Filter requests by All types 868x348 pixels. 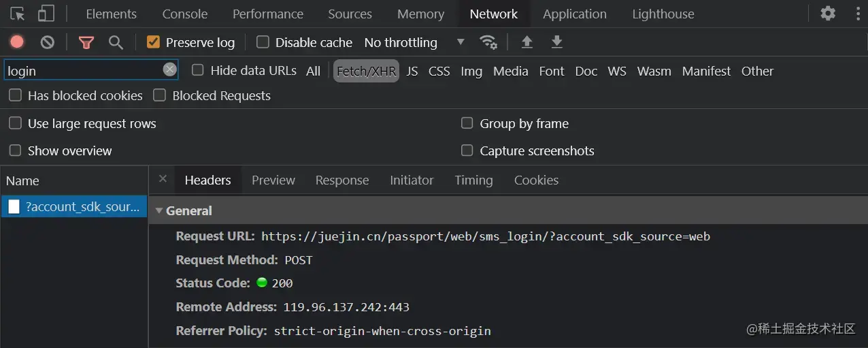coord(313,71)
